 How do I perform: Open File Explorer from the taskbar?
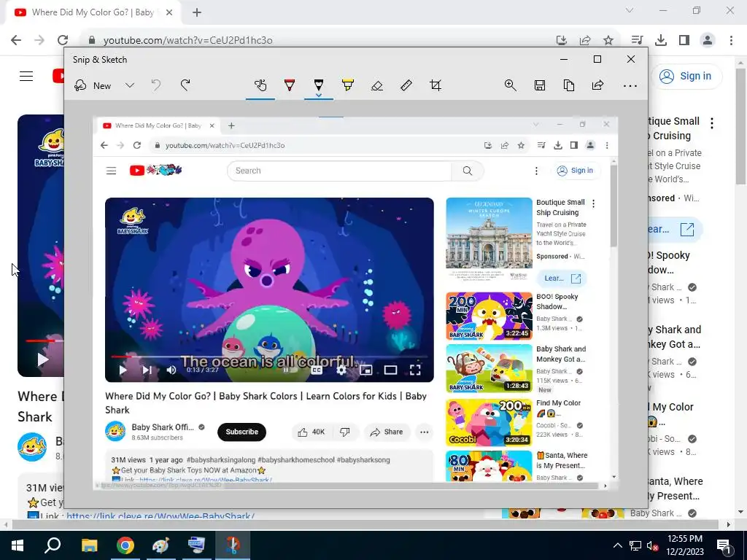click(89, 545)
